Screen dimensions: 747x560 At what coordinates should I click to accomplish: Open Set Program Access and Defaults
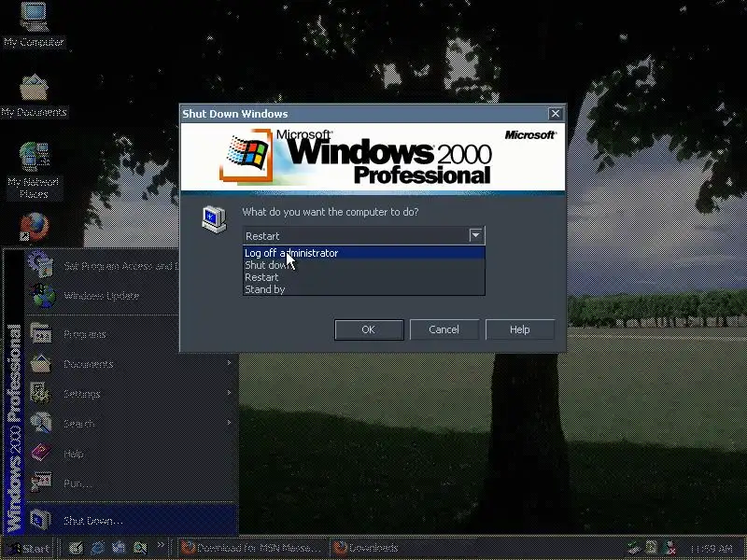[103, 266]
